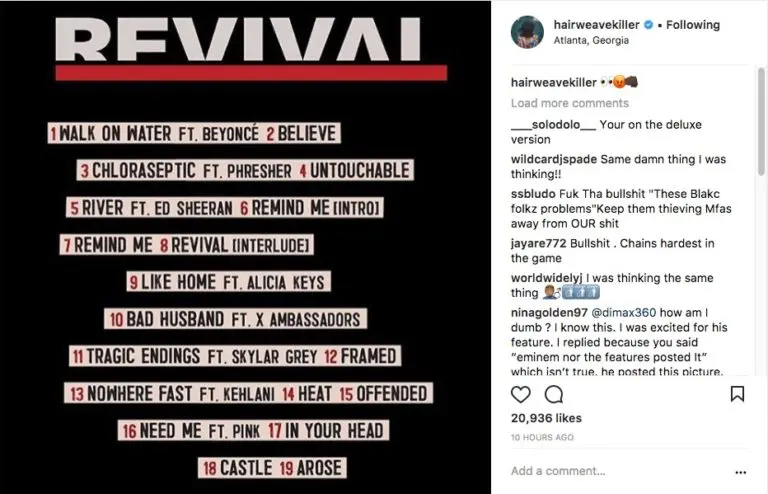Viewport: 768px width, 494px height.
Task: Open hairweavekiller profile from the header username
Action: (x=595, y=25)
